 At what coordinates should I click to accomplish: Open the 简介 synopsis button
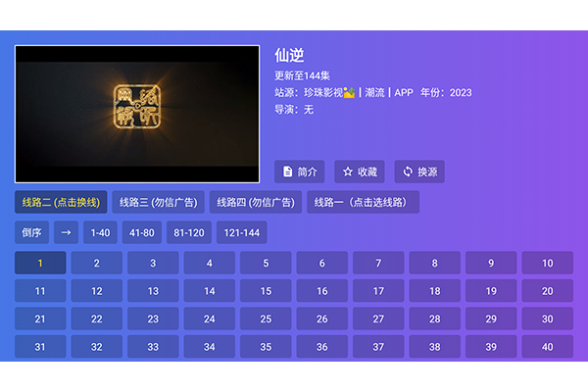click(x=299, y=171)
